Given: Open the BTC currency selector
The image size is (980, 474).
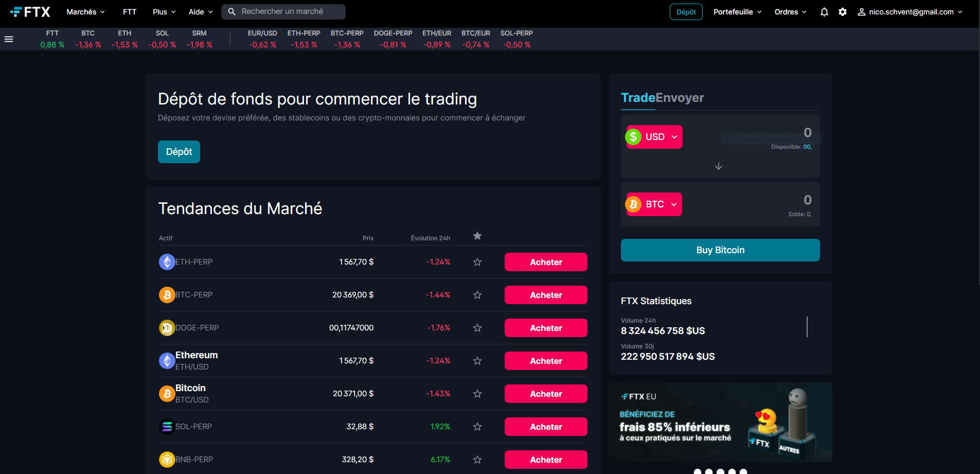Looking at the screenshot, I should click(x=654, y=204).
